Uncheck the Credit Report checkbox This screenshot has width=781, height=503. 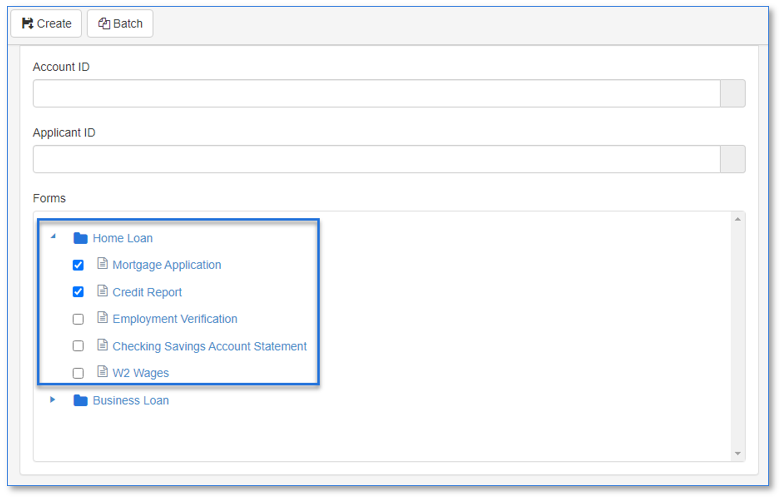78,292
